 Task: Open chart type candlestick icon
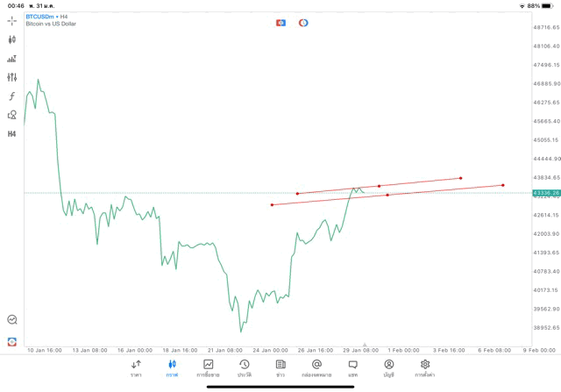point(12,39)
